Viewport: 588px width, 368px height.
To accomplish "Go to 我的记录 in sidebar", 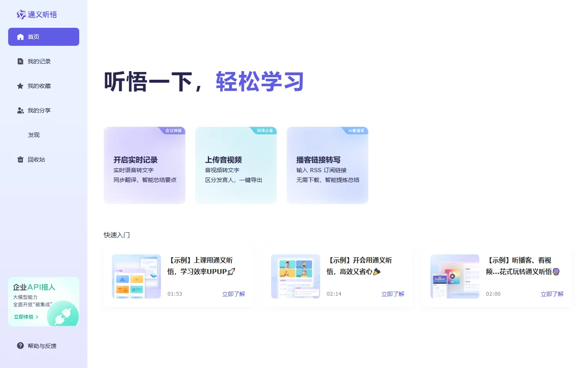I will coord(44,61).
